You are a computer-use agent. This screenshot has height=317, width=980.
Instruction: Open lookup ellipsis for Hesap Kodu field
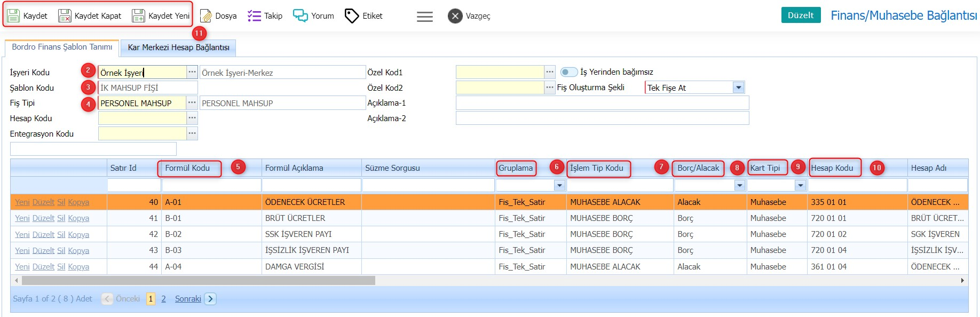192,118
